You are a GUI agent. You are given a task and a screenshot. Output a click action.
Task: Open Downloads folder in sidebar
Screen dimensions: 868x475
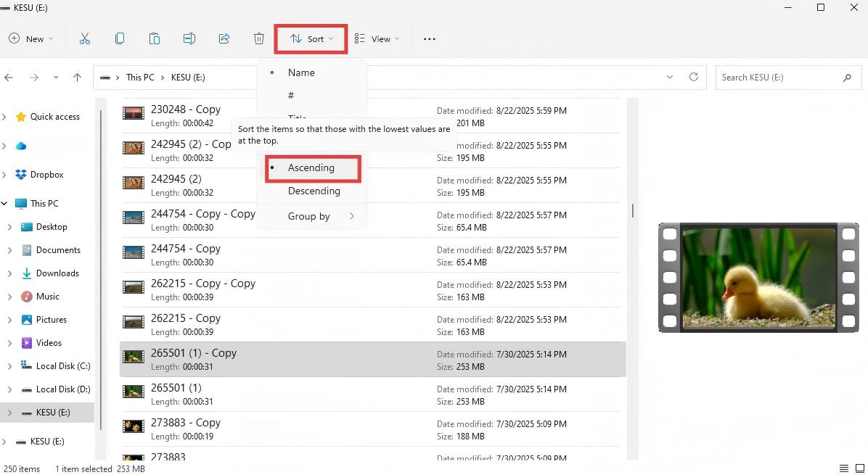point(57,273)
